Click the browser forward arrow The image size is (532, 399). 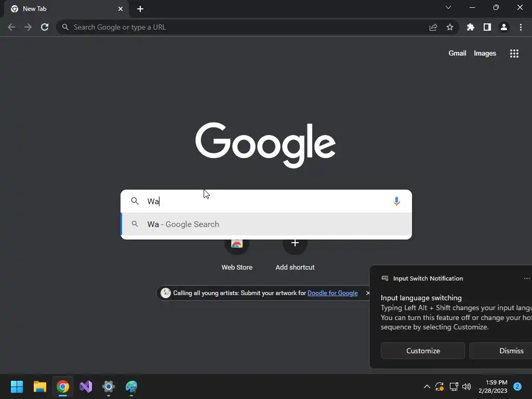pos(28,27)
